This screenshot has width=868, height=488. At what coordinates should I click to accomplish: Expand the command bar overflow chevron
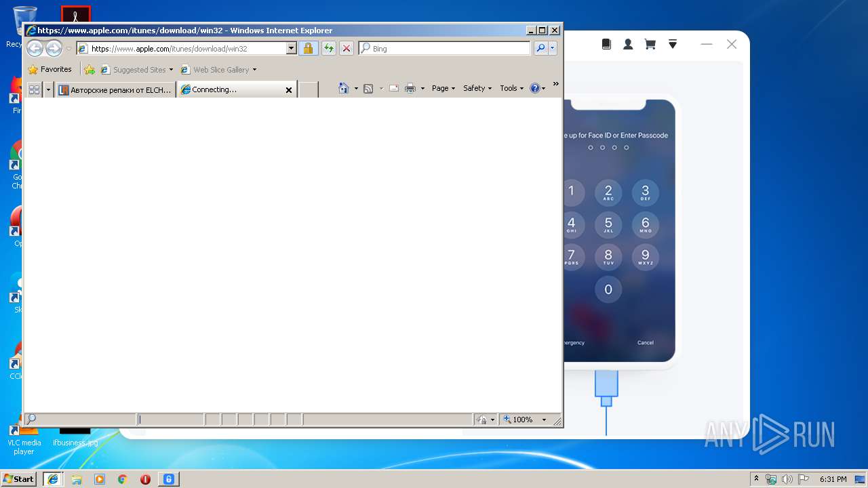pos(556,84)
